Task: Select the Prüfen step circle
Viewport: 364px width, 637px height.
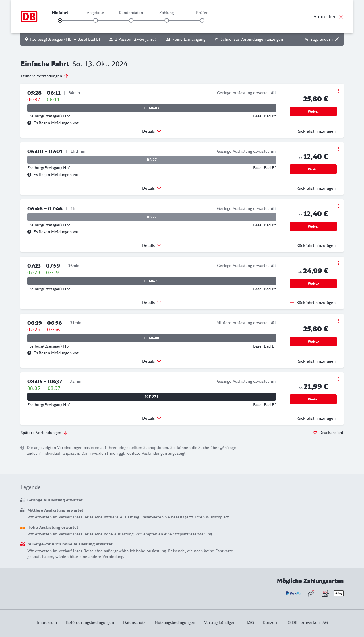Action: pyautogui.click(x=202, y=20)
